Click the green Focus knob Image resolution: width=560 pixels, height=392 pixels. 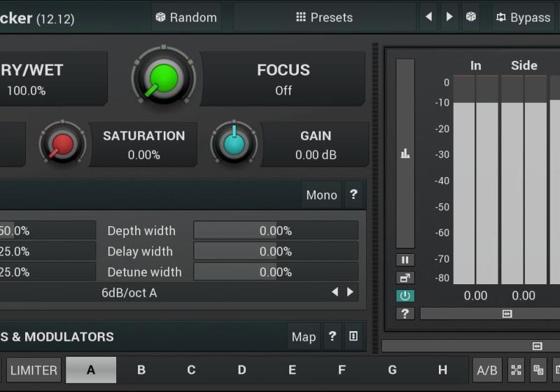tap(164, 77)
